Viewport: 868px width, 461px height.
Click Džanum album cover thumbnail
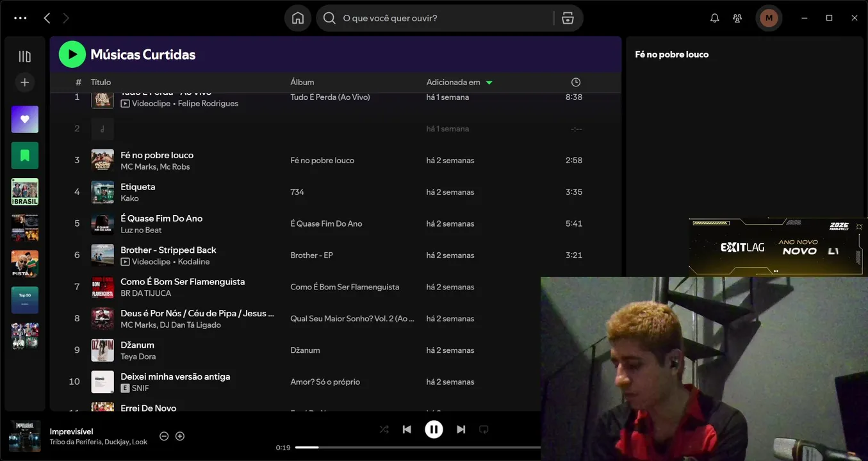102,350
